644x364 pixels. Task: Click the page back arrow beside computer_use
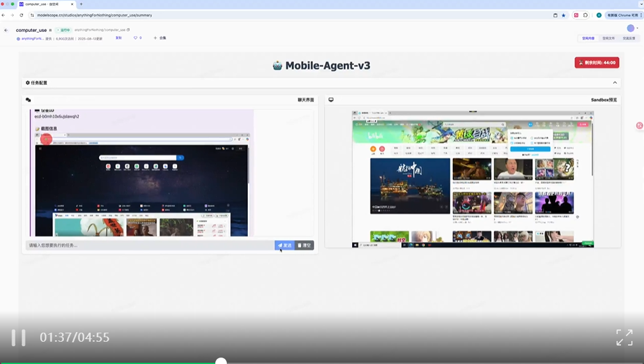coord(6,30)
